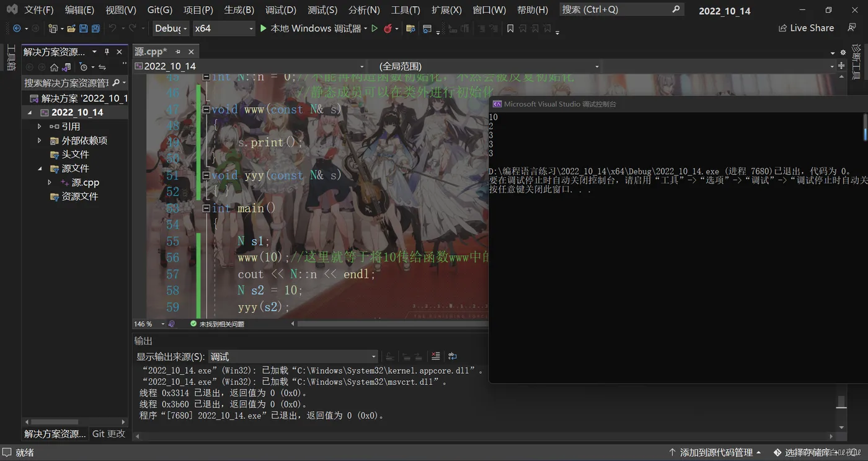Viewport: 868px width, 461px height.
Task: Switch views icon in Solution Explorer toolbar
Action: pos(66,67)
